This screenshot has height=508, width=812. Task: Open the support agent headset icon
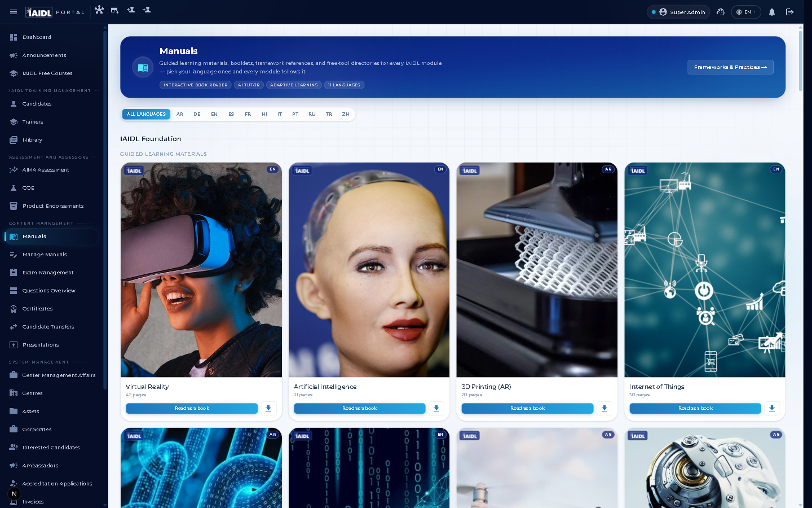[x=721, y=12]
